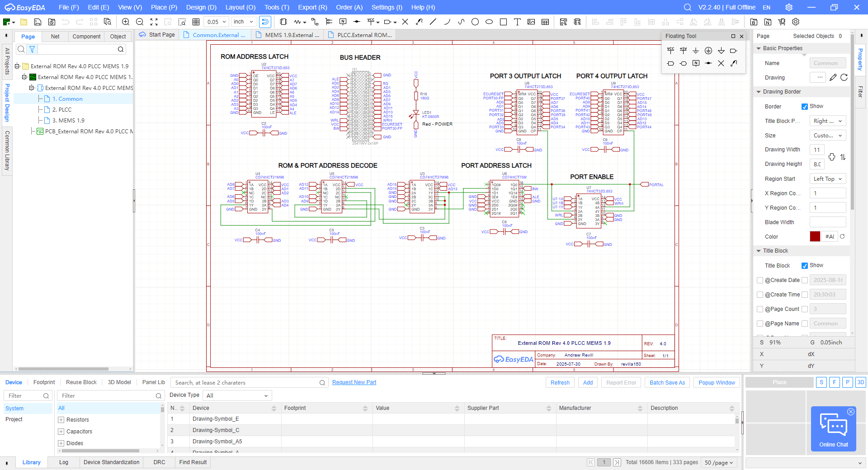Image resolution: width=868 pixels, height=470 pixels.
Task: Select the protective earth ground symbol
Action: pos(708,51)
